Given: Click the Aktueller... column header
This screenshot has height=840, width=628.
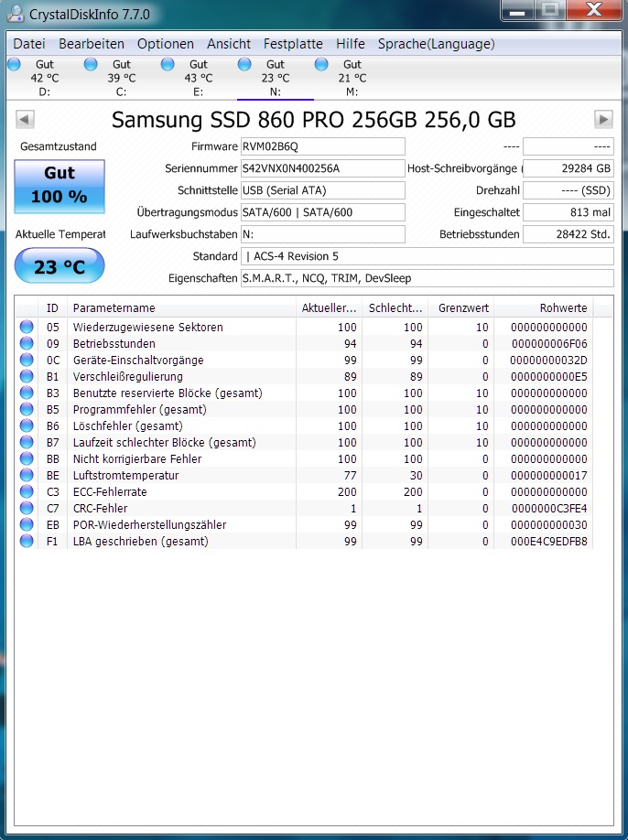Looking at the screenshot, I should pyautogui.click(x=329, y=308).
